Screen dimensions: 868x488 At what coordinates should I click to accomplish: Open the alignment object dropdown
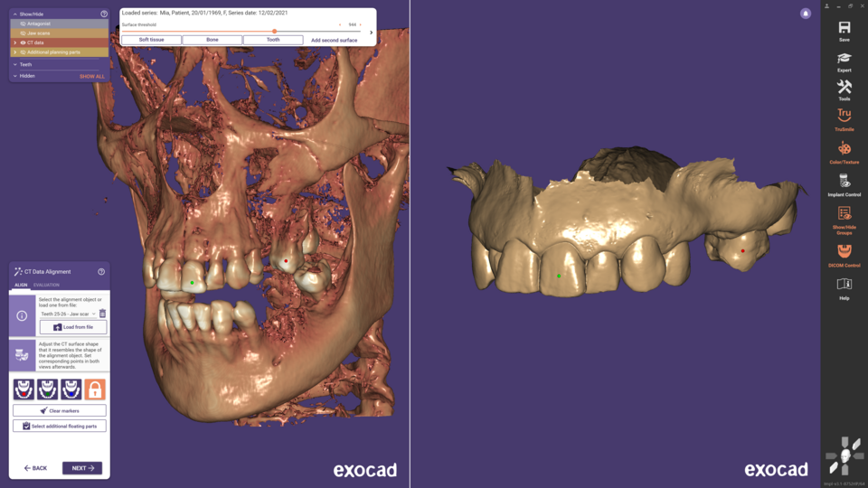tap(68, 314)
